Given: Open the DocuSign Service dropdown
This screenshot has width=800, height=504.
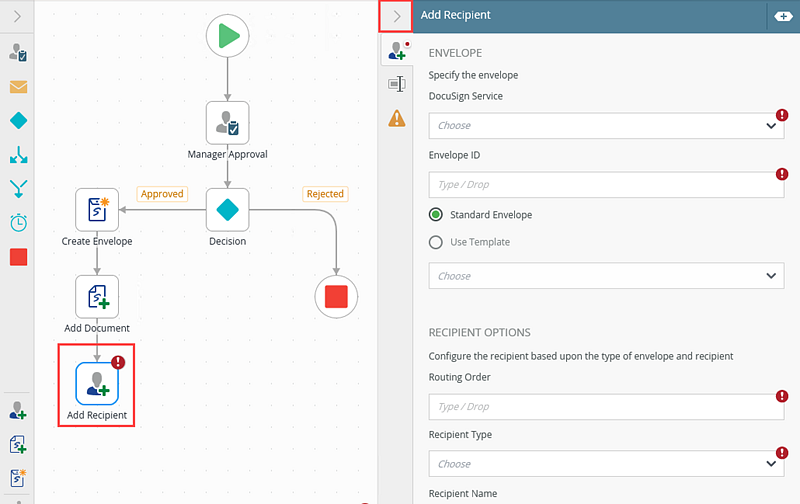Looking at the screenshot, I should [x=607, y=126].
